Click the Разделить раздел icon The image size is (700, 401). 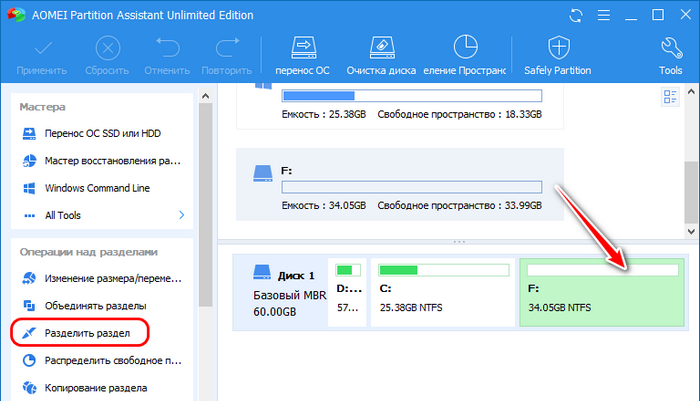29,333
